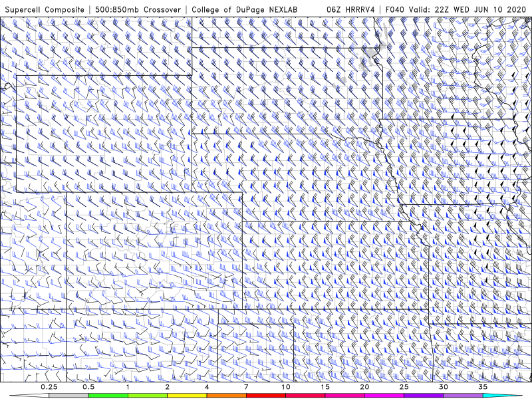
Task: Click 'College of DuPage NEXLAB' header text
Action: pyautogui.click(x=244, y=10)
